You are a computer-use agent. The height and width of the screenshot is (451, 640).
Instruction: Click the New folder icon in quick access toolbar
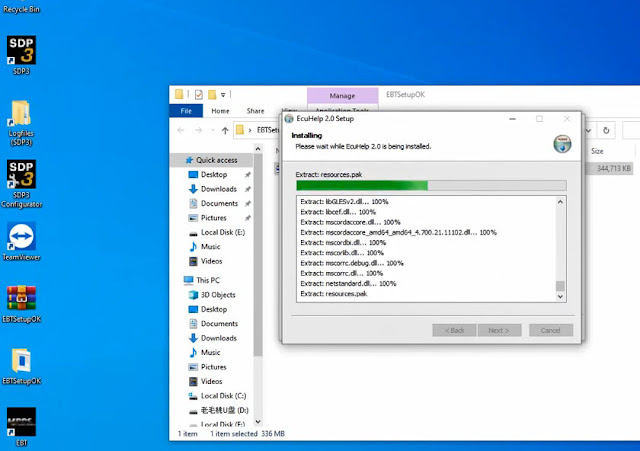pyautogui.click(x=212, y=95)
